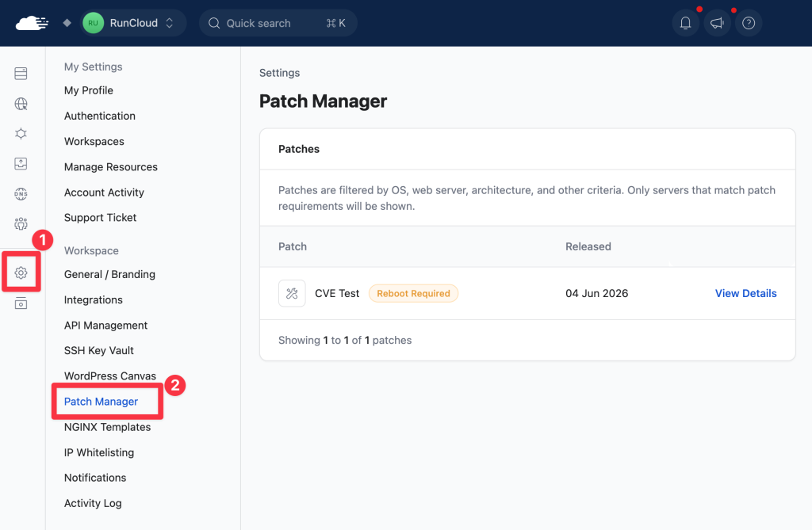Click the 'Showing 1 to 1 of 1 patches' text

pos(345,340)
